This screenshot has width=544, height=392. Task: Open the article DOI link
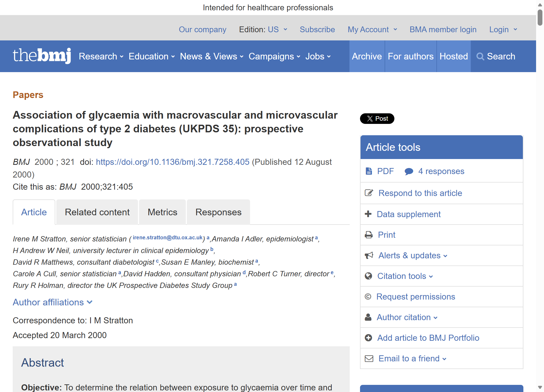point(173,162)
